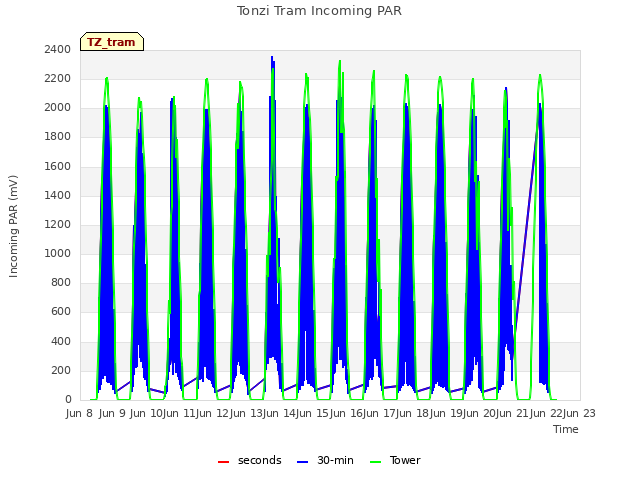
Task: Click the 1600 y-axis tick label
Action: point(58,167)
